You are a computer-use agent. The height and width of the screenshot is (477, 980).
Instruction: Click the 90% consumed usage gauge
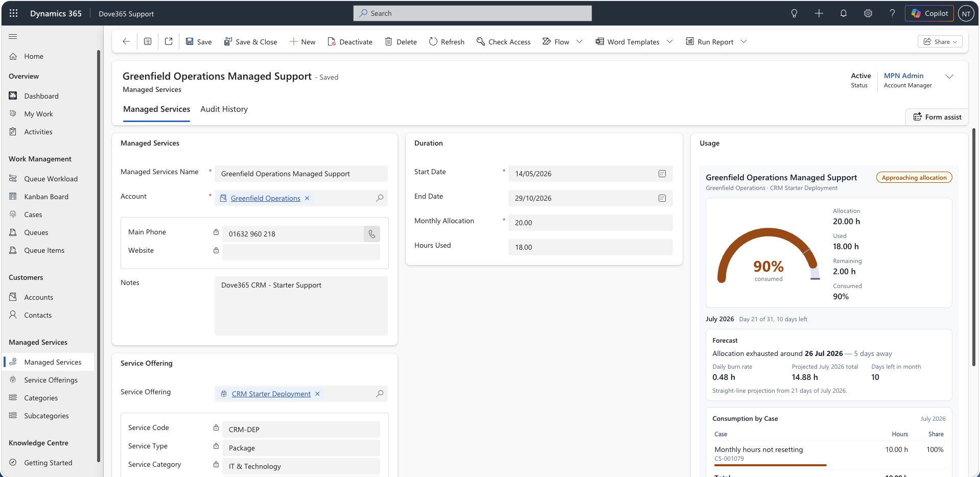tap(768, 255)
